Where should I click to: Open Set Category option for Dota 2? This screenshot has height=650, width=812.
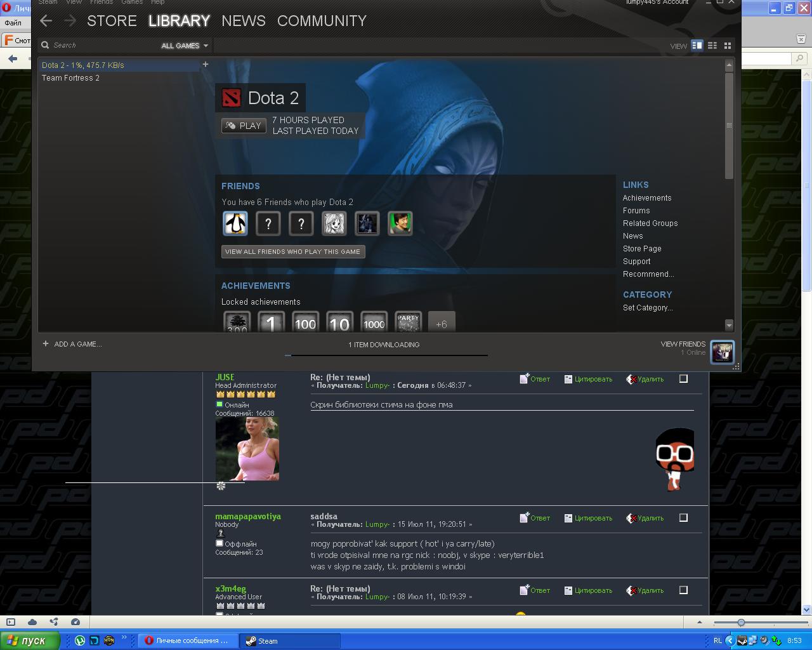tap(648, 308)
